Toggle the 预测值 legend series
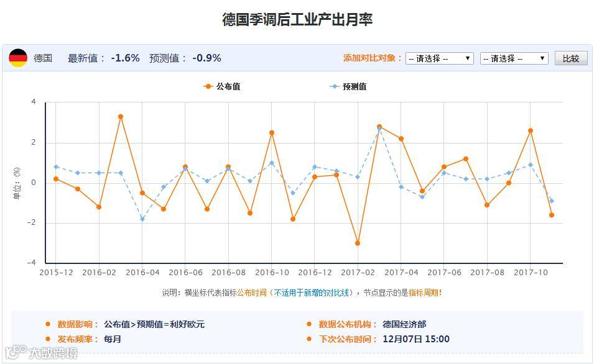The width and height of the screenshot is (594, 364). [348, 86]
